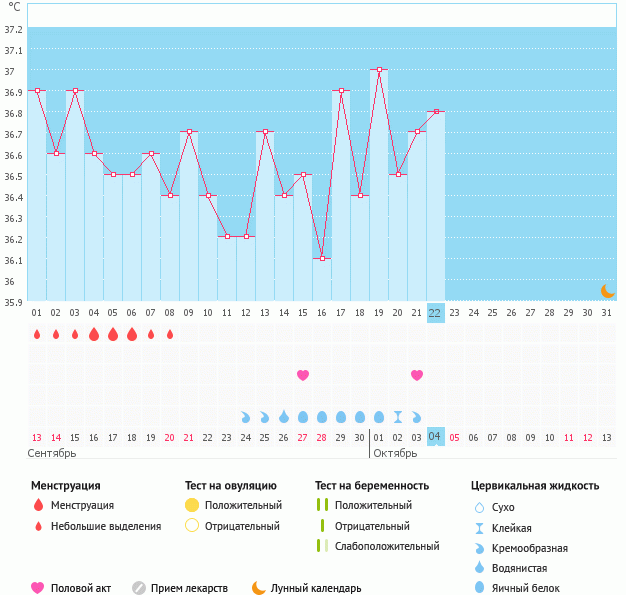Click the menstruation drop on cycle day 01
The image size is (626, 595).
click(x=37, y=334)
